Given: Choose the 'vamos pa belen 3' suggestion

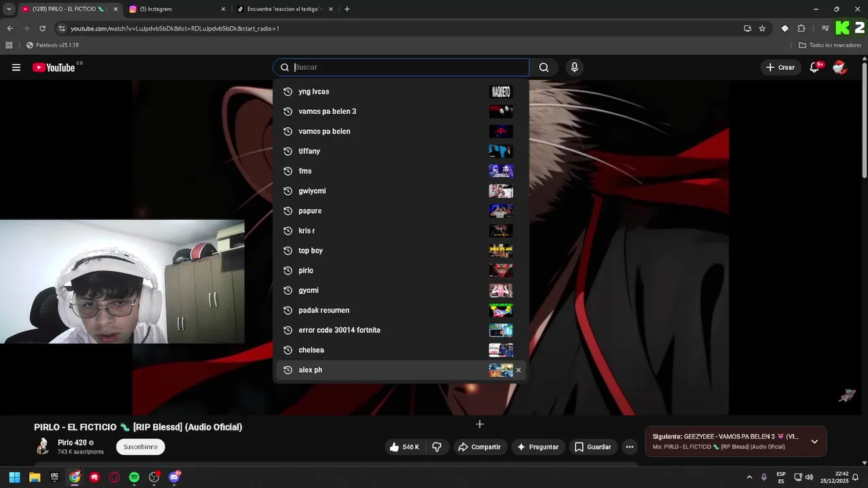Looking at the screenshot, I should click(400, 111).
